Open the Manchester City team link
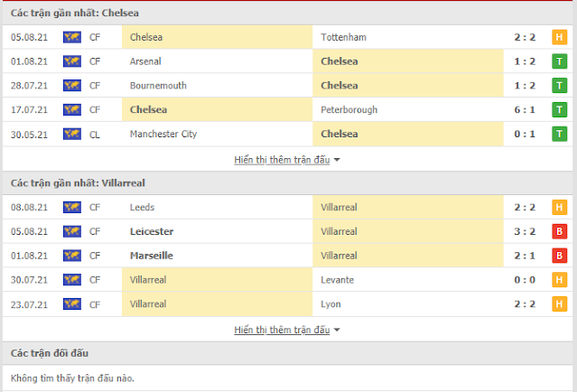The height and width of the screenshot is (392, 577). 163,134
